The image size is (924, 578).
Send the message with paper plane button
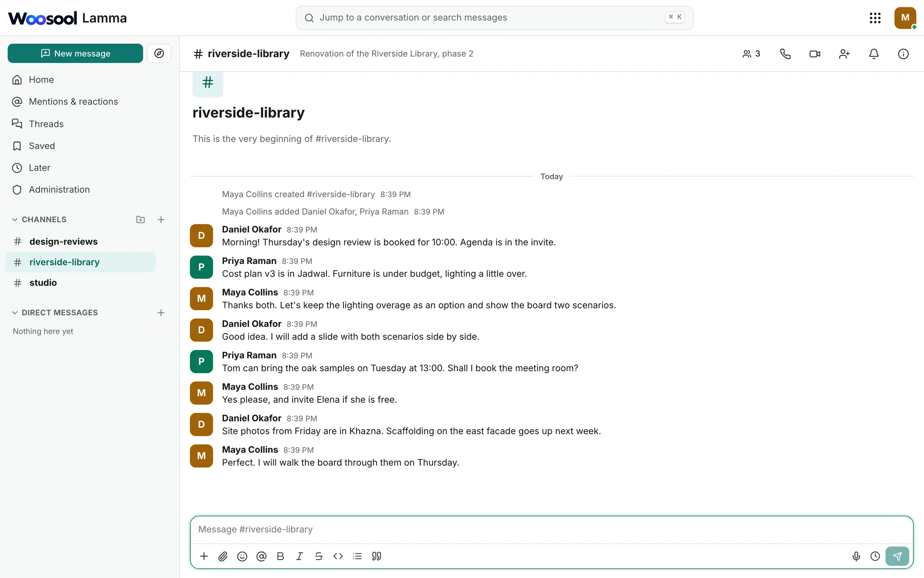[897, 556]
